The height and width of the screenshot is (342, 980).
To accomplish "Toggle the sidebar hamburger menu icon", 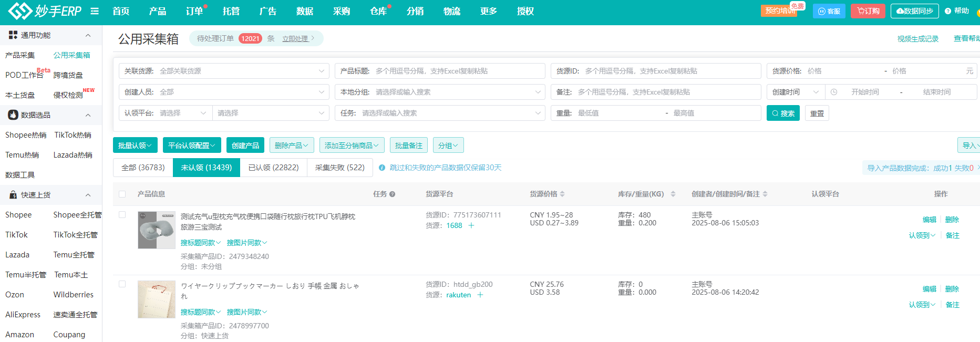I will [x=95, y=11].
